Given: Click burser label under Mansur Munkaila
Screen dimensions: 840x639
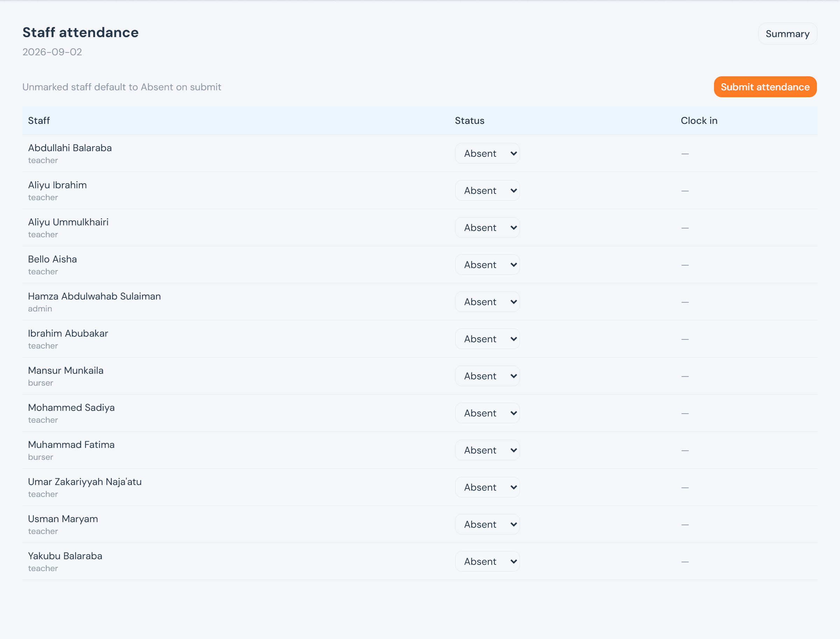Looking at the screenshot, I should [x=41, y=383].
